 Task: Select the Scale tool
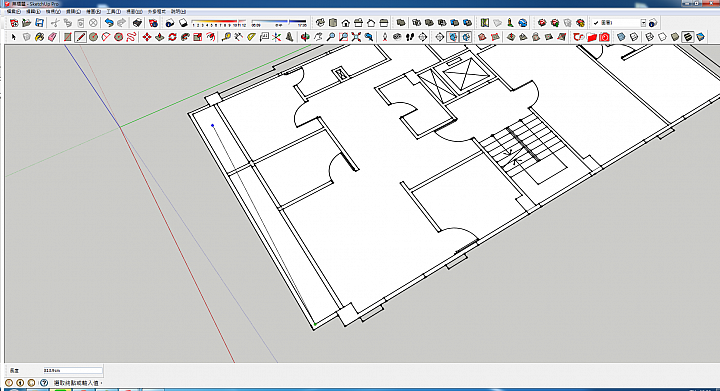[198, 37]
